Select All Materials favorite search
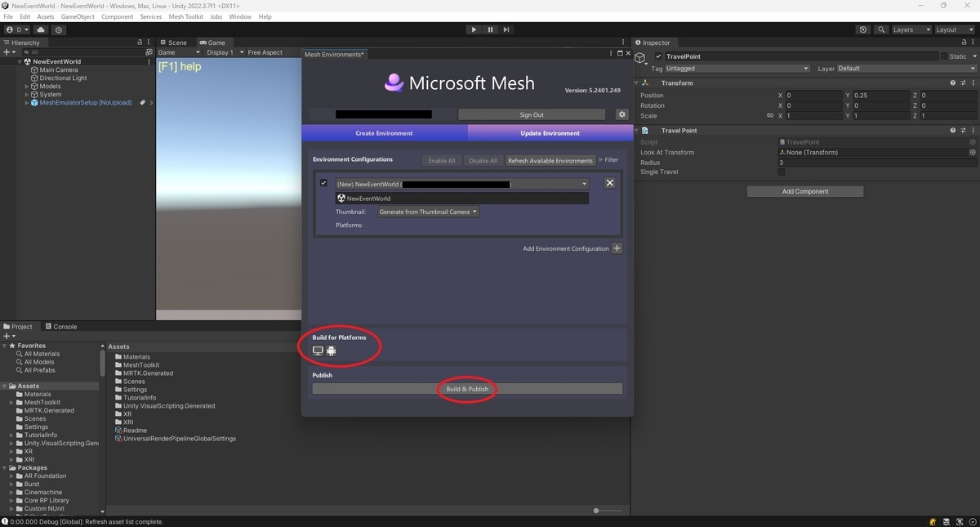 [x=42, y=354]
